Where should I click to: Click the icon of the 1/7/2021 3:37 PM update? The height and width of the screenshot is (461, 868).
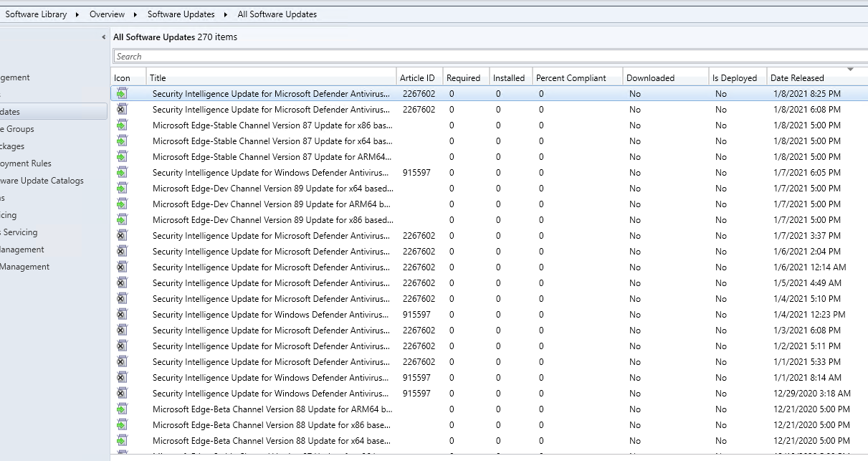(122, 235)
